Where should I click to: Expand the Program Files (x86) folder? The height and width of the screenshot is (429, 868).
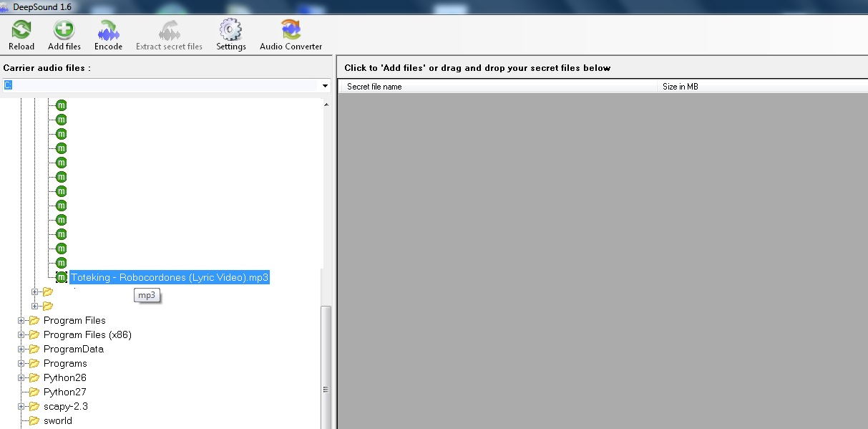pyautogui.click(x=21, y=334)
